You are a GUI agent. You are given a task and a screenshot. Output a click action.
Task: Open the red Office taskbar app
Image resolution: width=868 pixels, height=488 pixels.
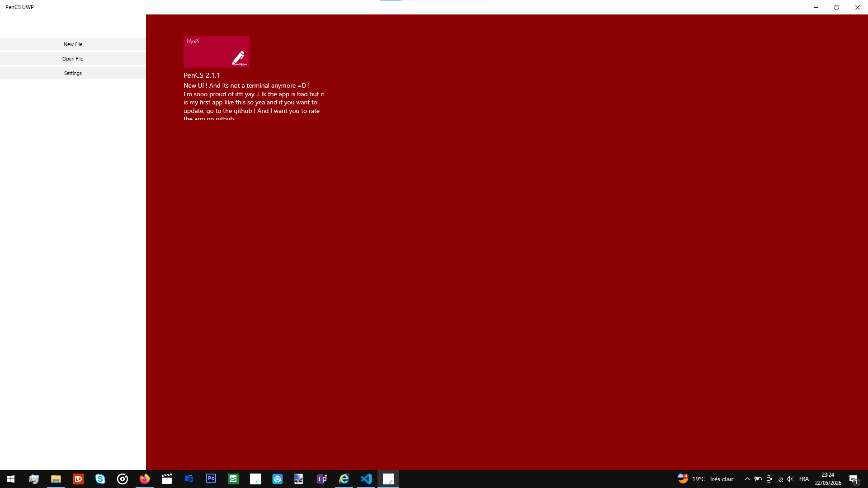[78, 479]
